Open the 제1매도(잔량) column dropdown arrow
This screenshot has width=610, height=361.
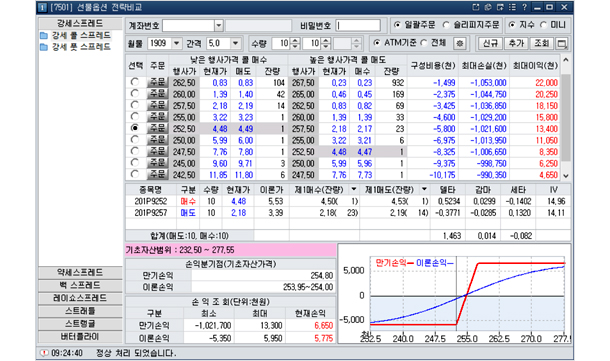424,189
